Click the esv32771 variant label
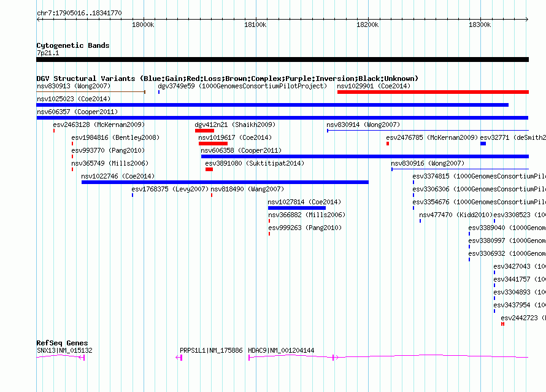 [x=513, y=137]
